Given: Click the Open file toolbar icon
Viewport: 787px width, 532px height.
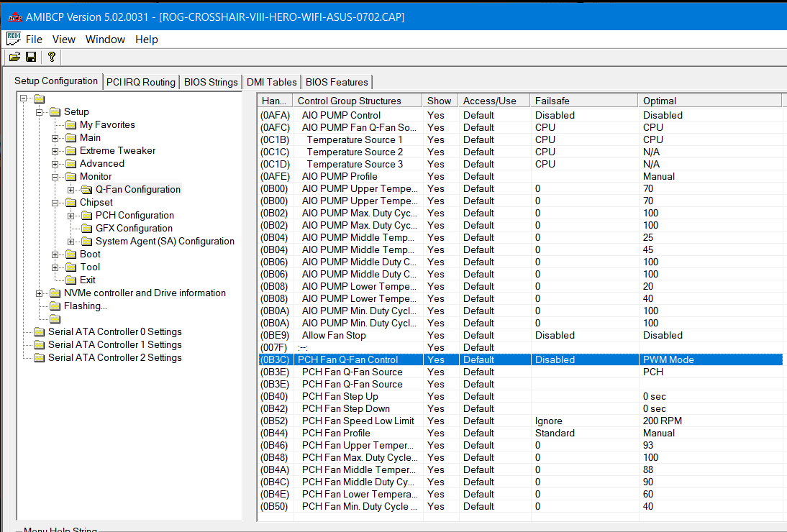Looking at the screenshot, I should (14, 58).
